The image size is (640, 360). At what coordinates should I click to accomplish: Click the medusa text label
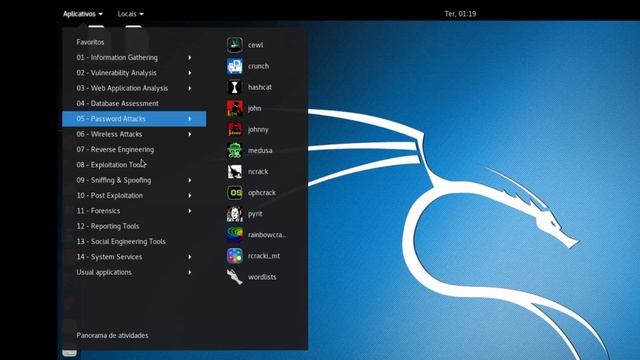tap(260, 150)
